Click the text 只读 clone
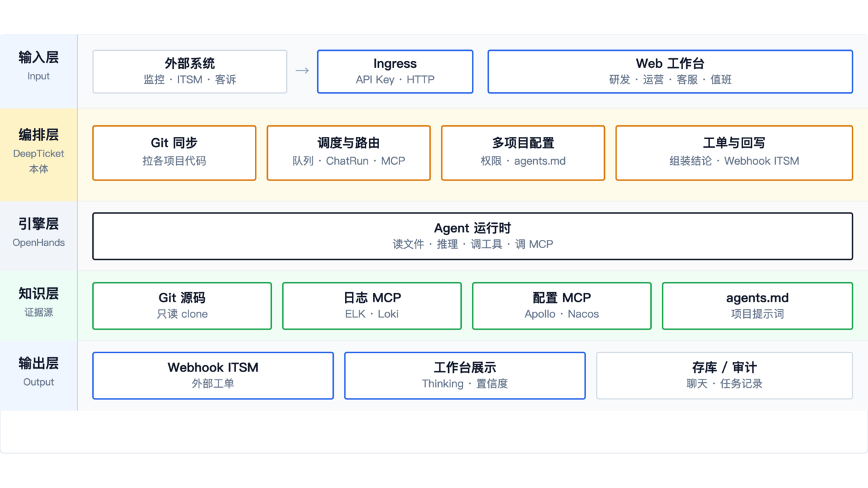The image size is (868, 488). (182, 314)
